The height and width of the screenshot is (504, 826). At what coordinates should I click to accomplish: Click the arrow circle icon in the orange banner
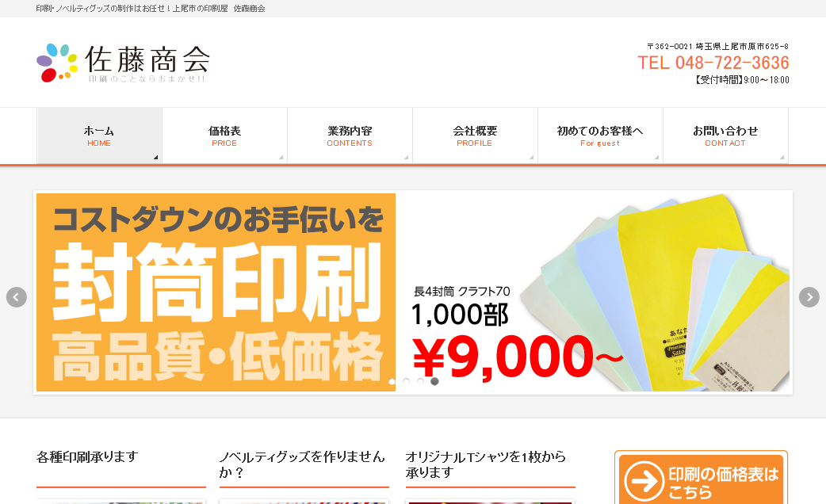coord(644,481)
